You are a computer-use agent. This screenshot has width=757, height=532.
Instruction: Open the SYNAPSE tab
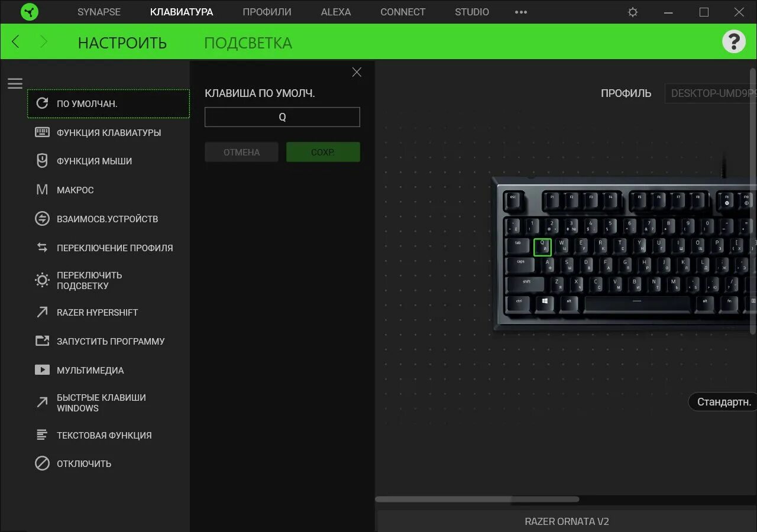coord(99,12)
